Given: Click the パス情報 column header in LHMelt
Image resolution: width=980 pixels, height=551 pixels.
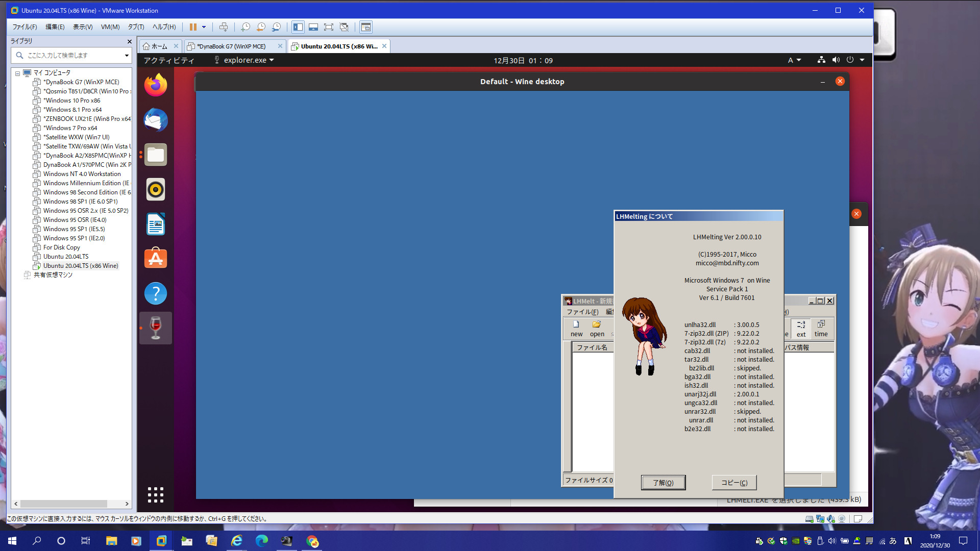Looking at the screenshot, I should [809, 347].
